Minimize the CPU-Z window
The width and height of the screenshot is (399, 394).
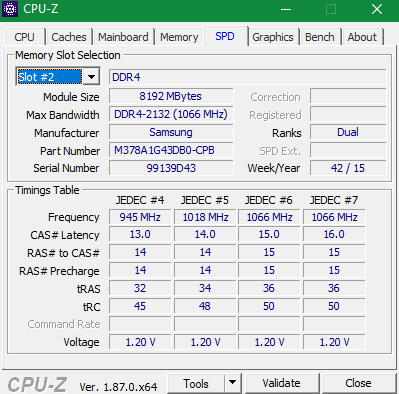[x=286, y=9]
